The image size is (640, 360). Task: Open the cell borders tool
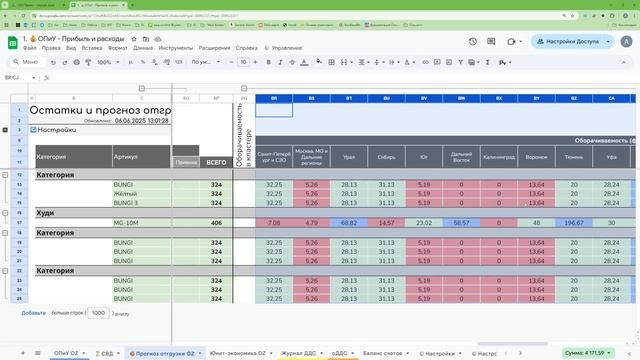(x=331, y=62)
